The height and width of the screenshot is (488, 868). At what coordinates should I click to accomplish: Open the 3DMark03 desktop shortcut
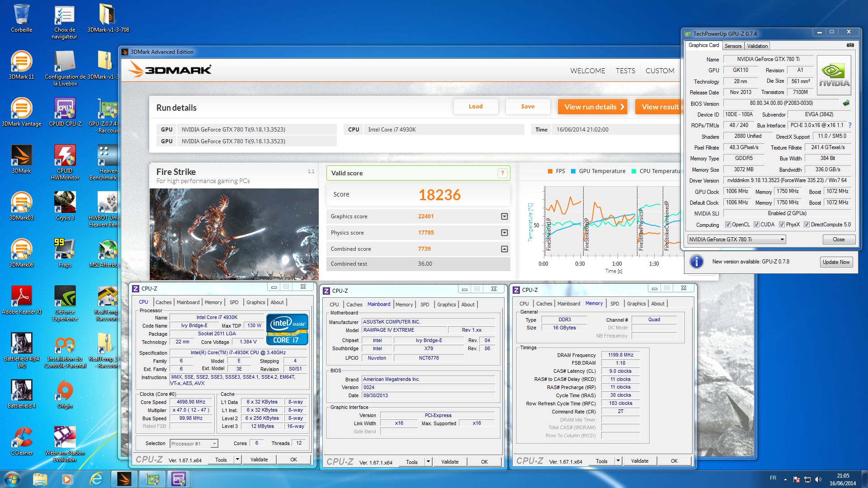(21, 206)
